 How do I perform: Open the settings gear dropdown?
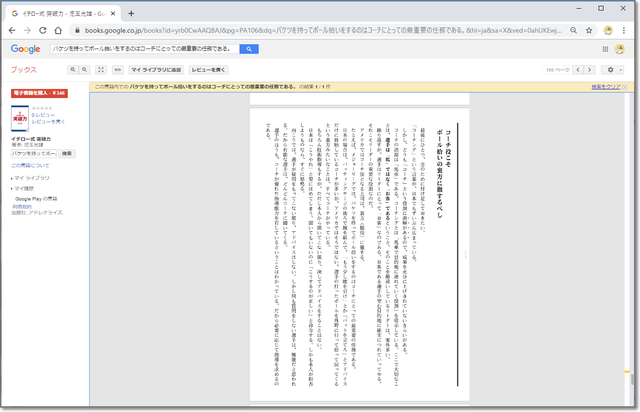(x=614, y=70)
